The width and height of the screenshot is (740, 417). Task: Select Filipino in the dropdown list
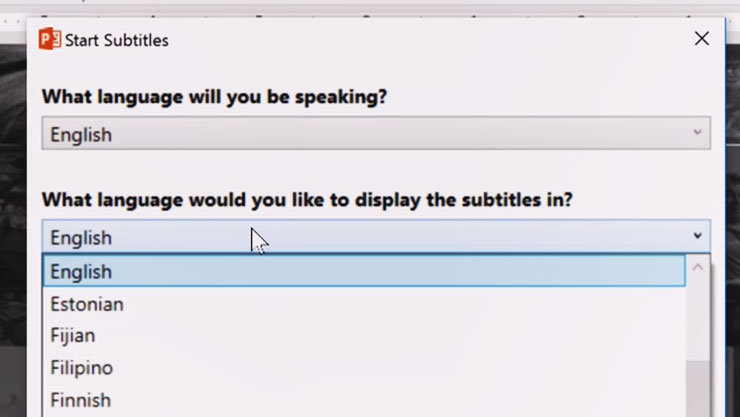pyautogui.click(x=81, y=368)
